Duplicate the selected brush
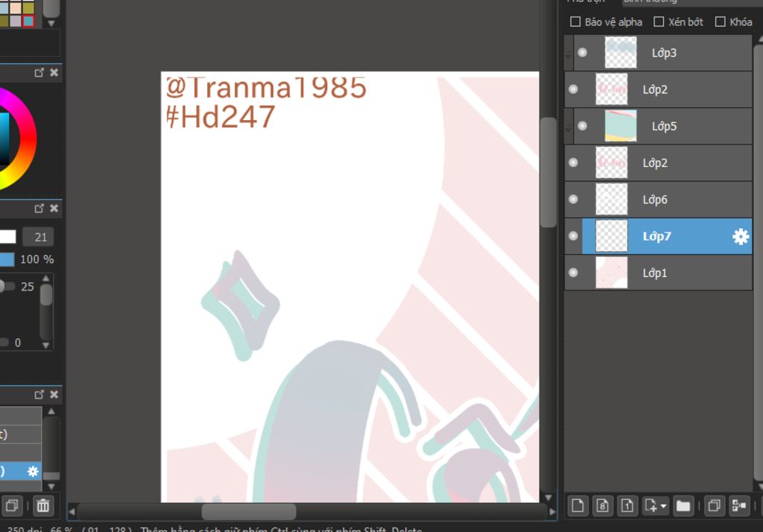The height and width of the screenshot is (532, 763). (x=12, y=506)
